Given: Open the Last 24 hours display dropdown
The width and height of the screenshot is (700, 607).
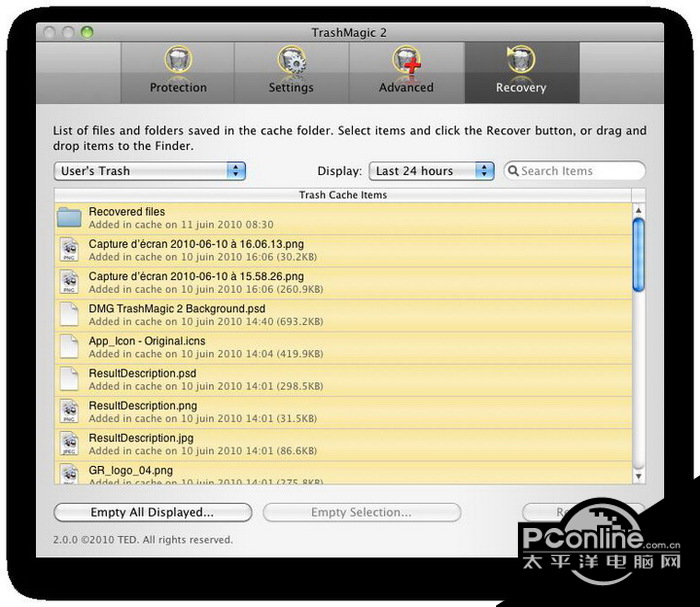Looking at the screenshot, I should click(431, 171).
